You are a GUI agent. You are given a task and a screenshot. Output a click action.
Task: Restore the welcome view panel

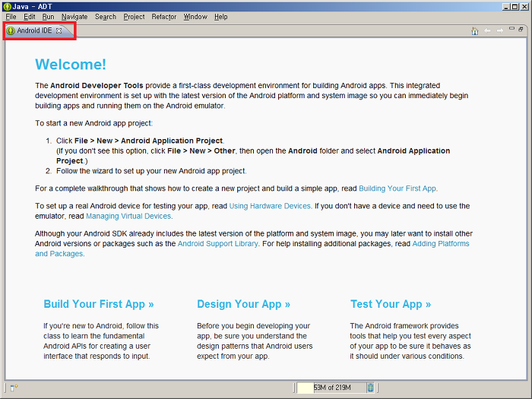pyautogui.click(x=521, y=29)
